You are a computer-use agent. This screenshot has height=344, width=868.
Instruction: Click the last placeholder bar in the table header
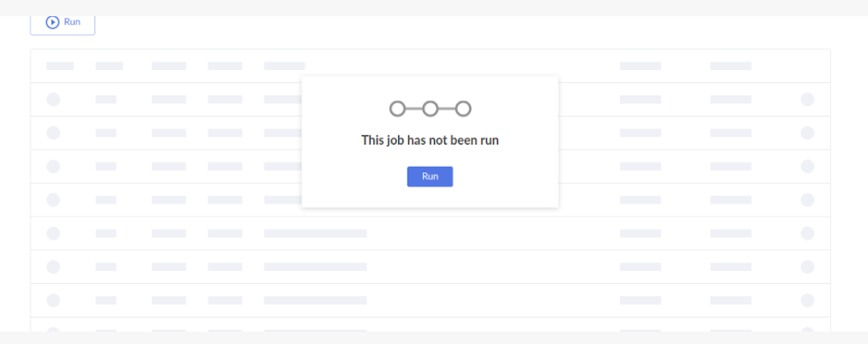click(x=730, y=66)
